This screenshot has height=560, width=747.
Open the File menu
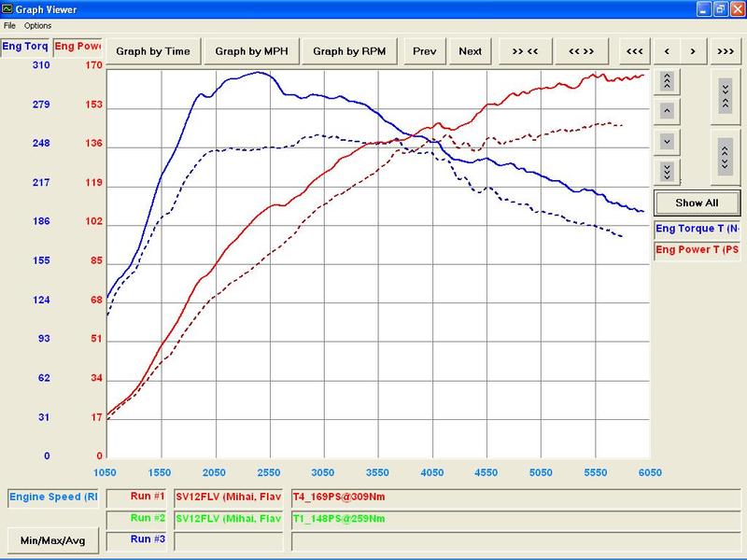coord(9,26)
